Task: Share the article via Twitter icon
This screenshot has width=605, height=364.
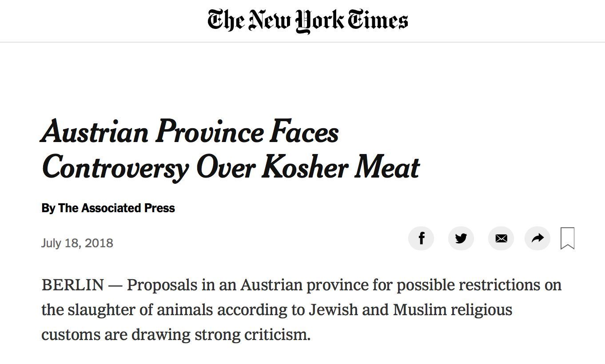Action: pos(461,238)
